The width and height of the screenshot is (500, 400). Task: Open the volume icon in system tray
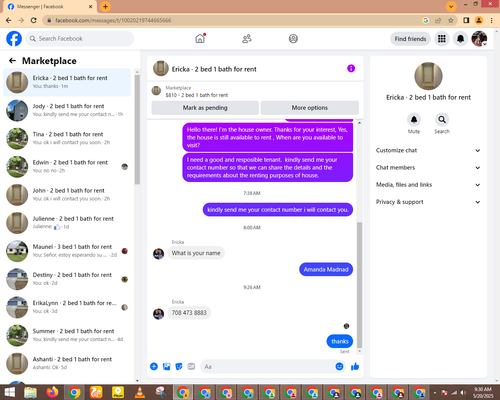point(463,393)
